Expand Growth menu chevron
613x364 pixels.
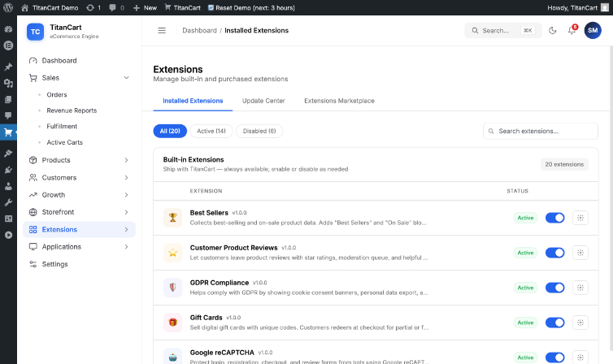coord(126,195)
